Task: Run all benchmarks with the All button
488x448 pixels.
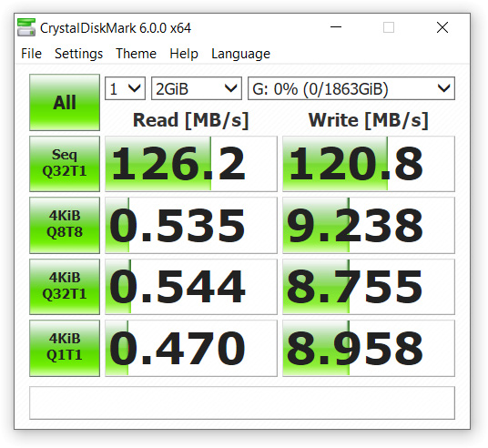Action: pyautogui.click(x=65, y=102)
